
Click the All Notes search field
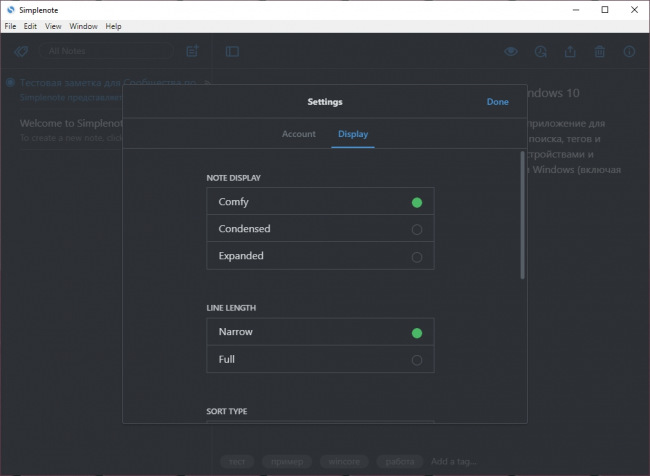106,51
